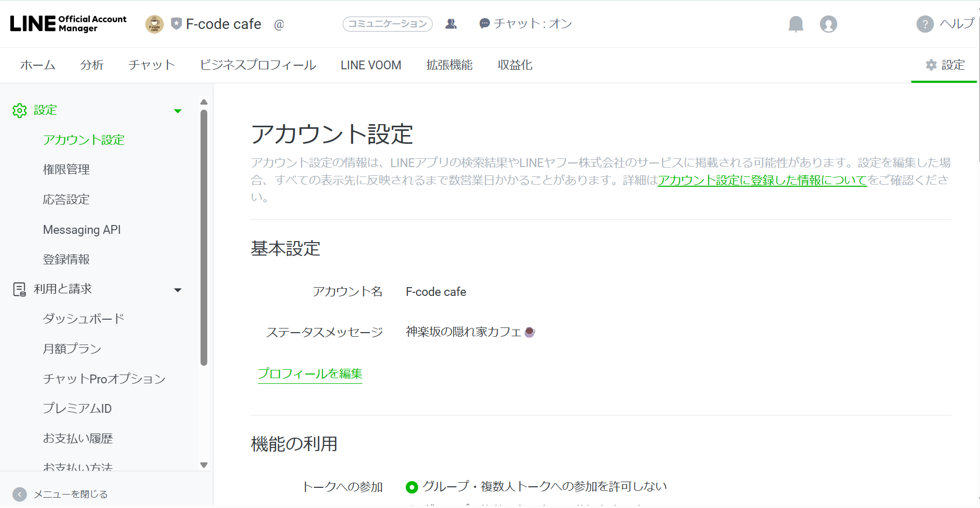Screen dimensions: 980x508
Task: Open the 分析 tab
Action: click(x=92, y=65)
